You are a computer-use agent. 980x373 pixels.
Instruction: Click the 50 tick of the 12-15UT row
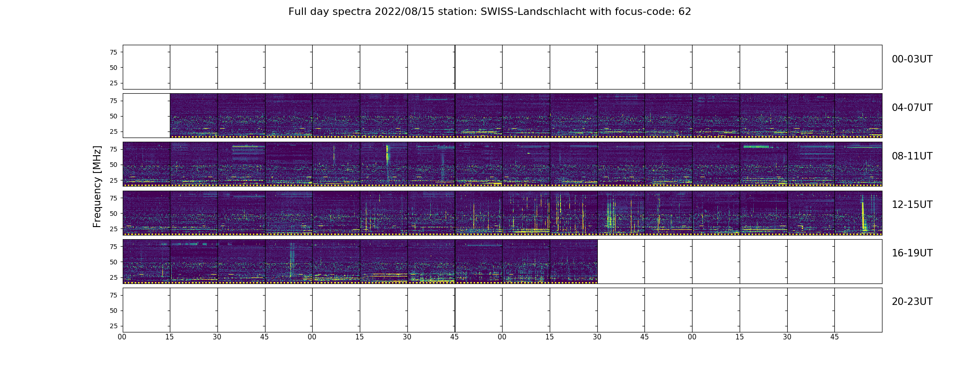click(113, 214)
